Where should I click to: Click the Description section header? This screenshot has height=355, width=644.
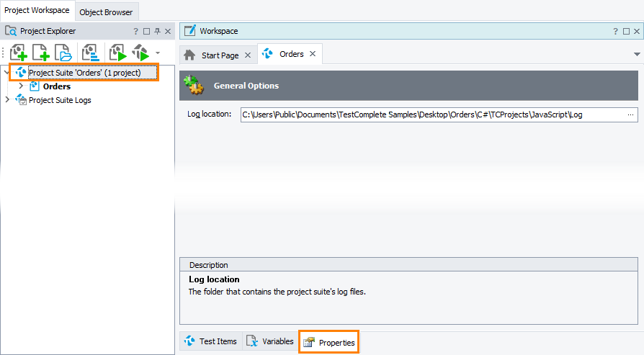click(x=408, y=265)
